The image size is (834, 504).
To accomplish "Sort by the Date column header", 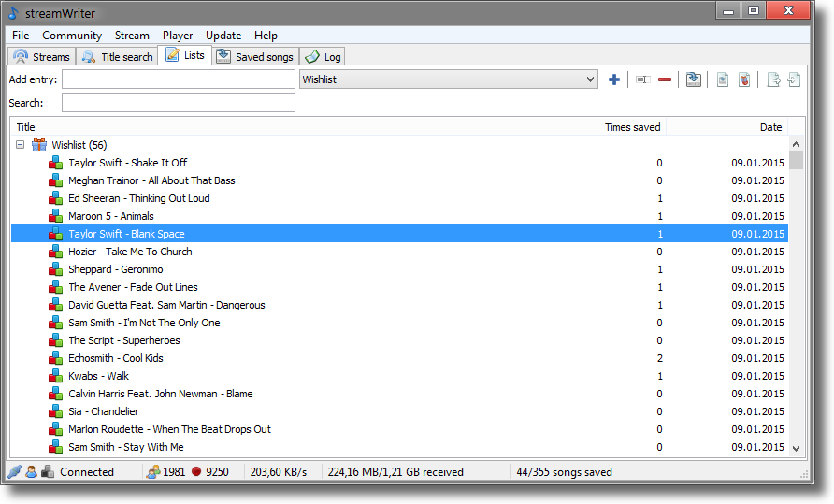I will click(x=727, y=127).
